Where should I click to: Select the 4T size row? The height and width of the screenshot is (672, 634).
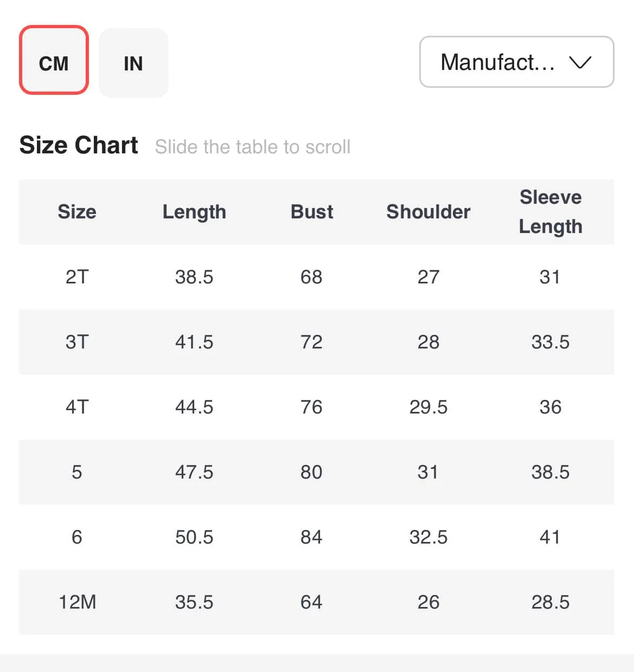pos(77,407)
